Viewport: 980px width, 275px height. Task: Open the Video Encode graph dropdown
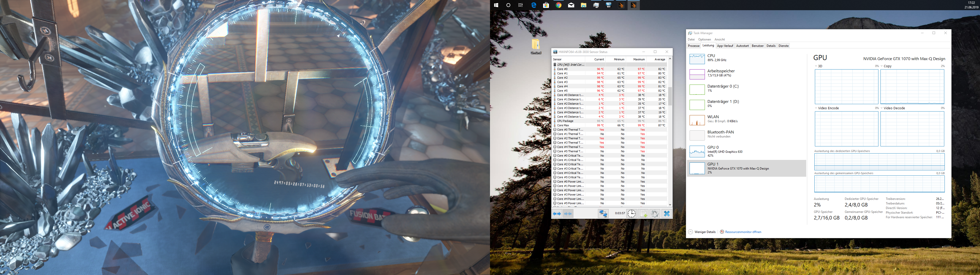pos(816,108)
